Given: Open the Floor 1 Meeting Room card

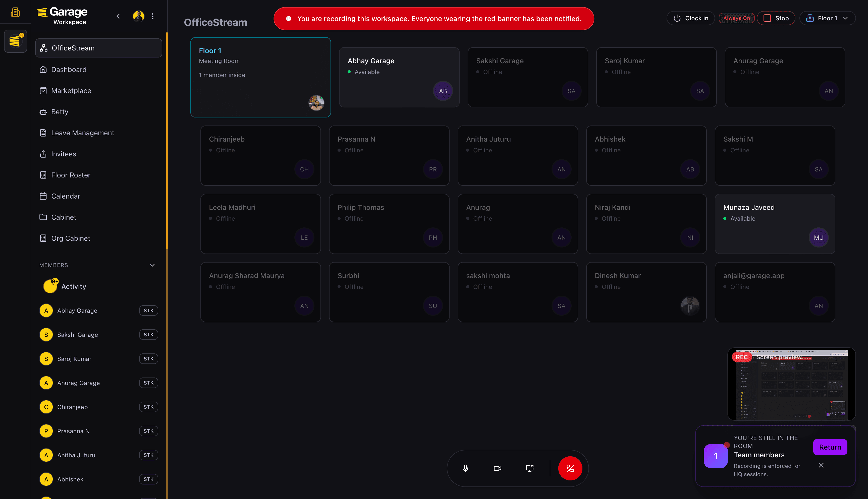Looking at the screenshot, I should tap(260, 77).
